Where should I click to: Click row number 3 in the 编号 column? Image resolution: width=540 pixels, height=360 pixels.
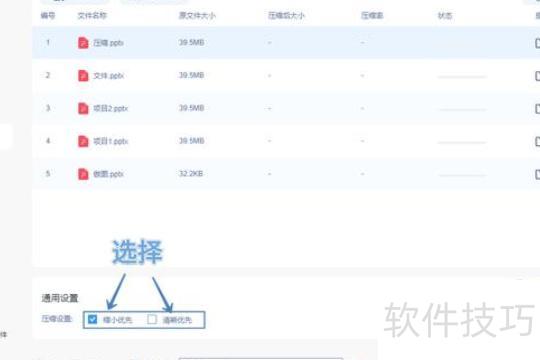pos(48,108)
